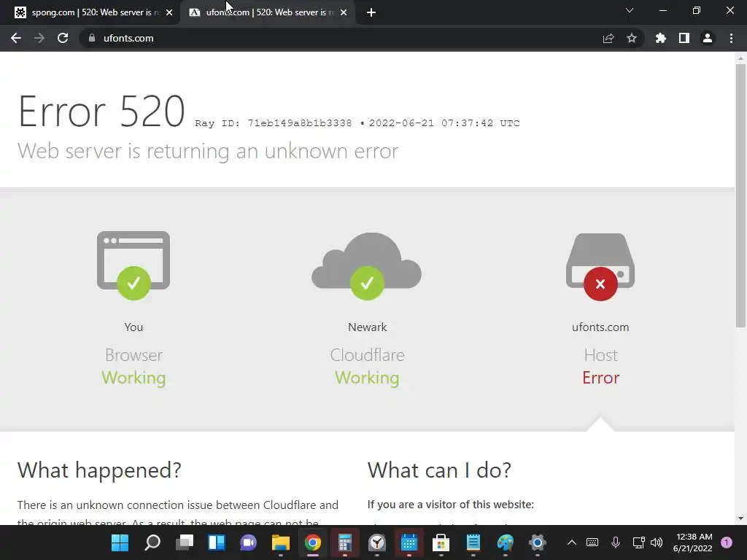This screenshot has height=560, width=747.
Task: Open the Widgets panel
Action: click(216, 542)
